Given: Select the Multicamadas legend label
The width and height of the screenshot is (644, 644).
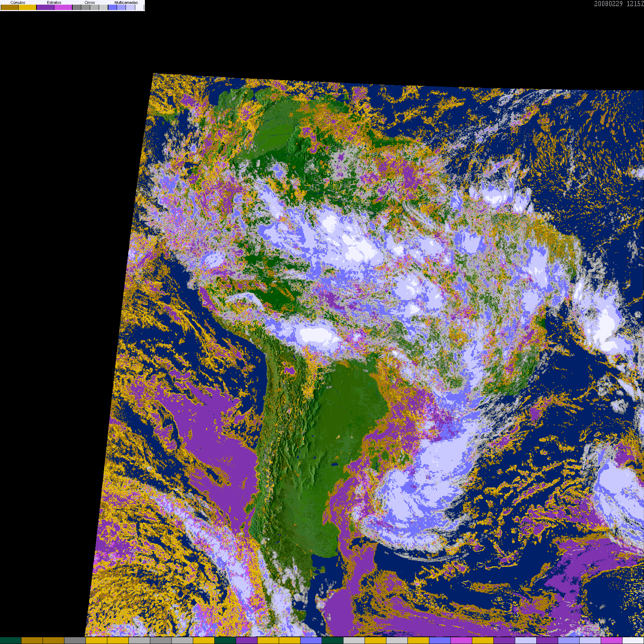Looking at the screenshot, I should (x=126, y=3).
